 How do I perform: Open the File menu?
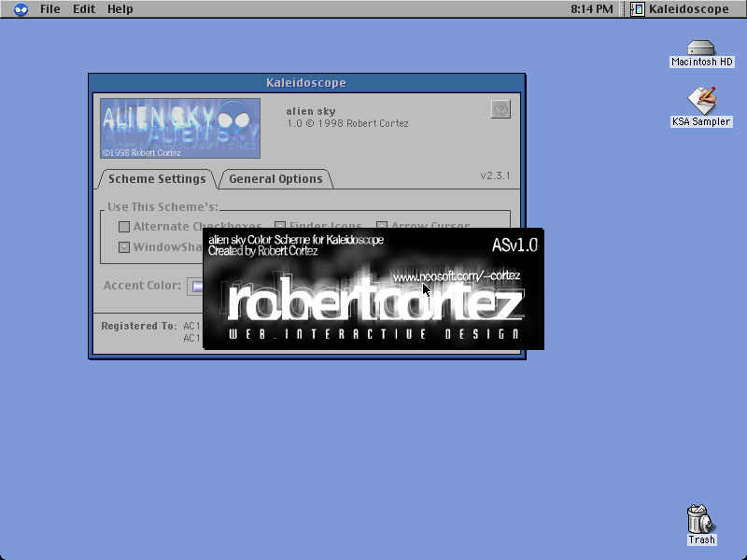point(50,9)
